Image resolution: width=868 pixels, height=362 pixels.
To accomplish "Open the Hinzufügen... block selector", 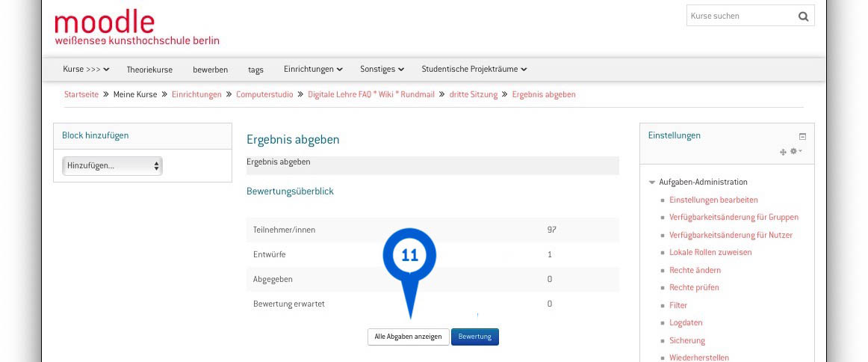I will (x=112, y=166).
